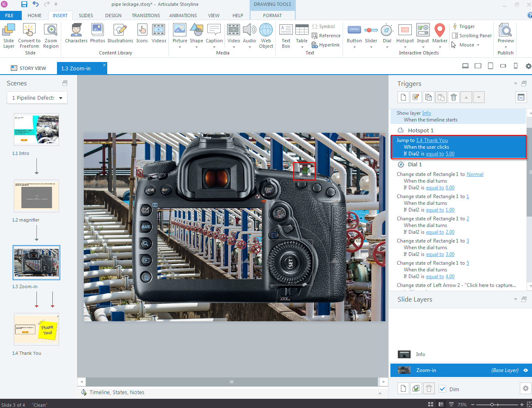Insert a Scrolling Panel

tap(472, 36)
